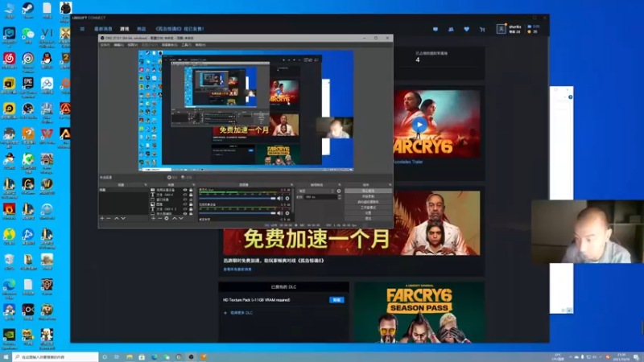
Task: Click the Windows taskbar search box
Action: (x=56, y=357)
